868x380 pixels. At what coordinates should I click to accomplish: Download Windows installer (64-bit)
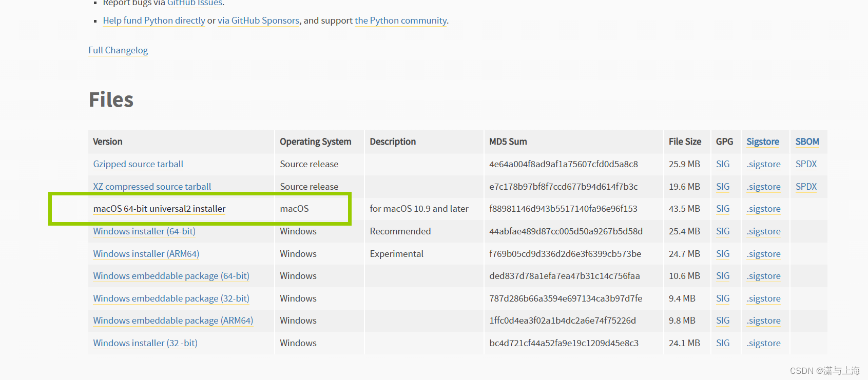144,231
